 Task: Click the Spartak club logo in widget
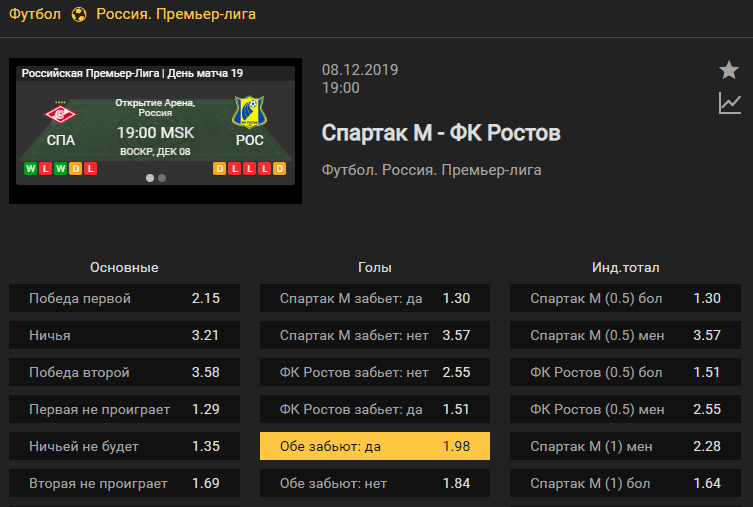61,113
